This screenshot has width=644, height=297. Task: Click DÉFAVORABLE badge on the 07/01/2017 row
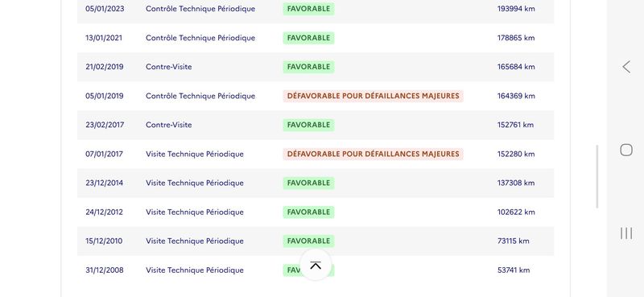coord(373,154)
